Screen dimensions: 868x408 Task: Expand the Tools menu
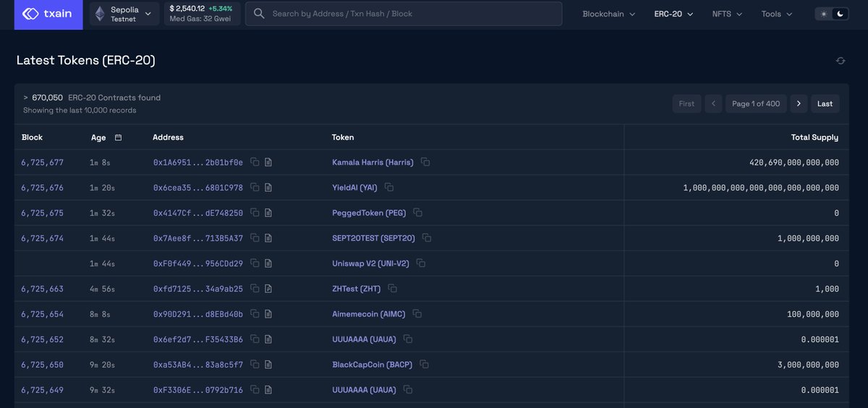[x=777, y=14]
